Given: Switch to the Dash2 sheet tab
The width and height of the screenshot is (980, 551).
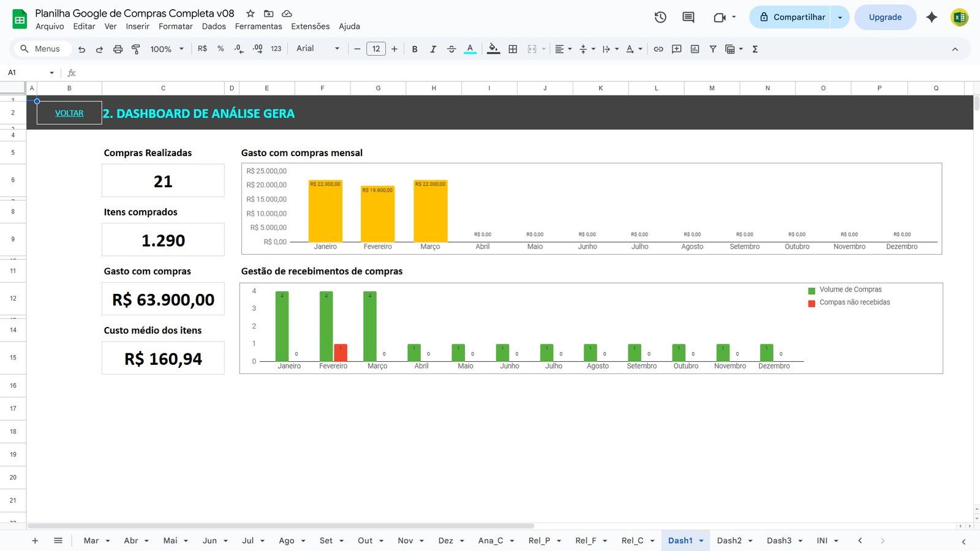Looking at the screenshot, I should pyautogui.click(x=729, y=541).
